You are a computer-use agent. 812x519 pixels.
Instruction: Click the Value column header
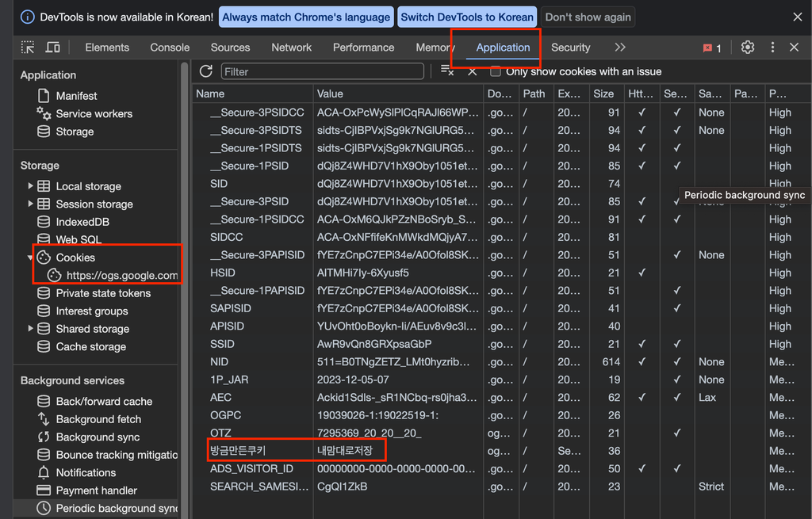tap(398, 93)
